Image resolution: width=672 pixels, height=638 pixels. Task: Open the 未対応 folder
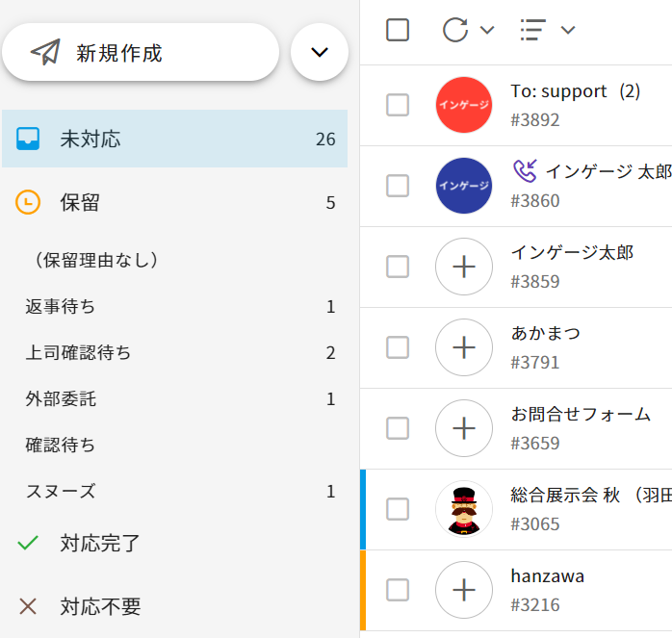tap(173, 139)
